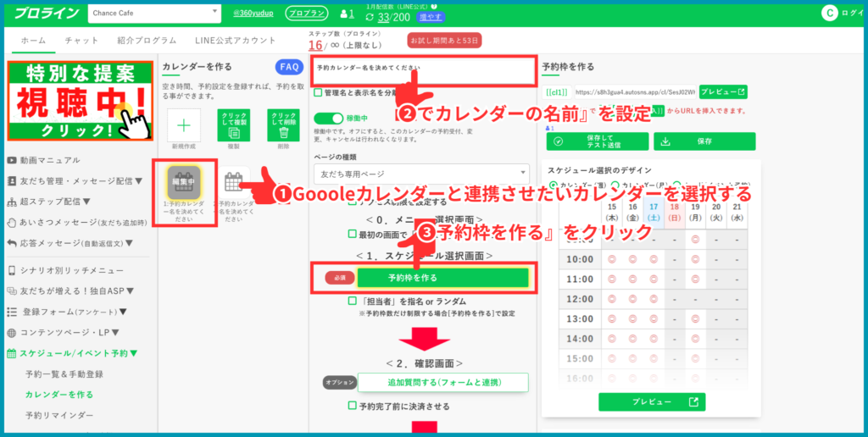The height and width of the screenshot is (437, 868).
Task: Click the 特別な提案 視聴中 banner
Action: [x=80, y=101]
